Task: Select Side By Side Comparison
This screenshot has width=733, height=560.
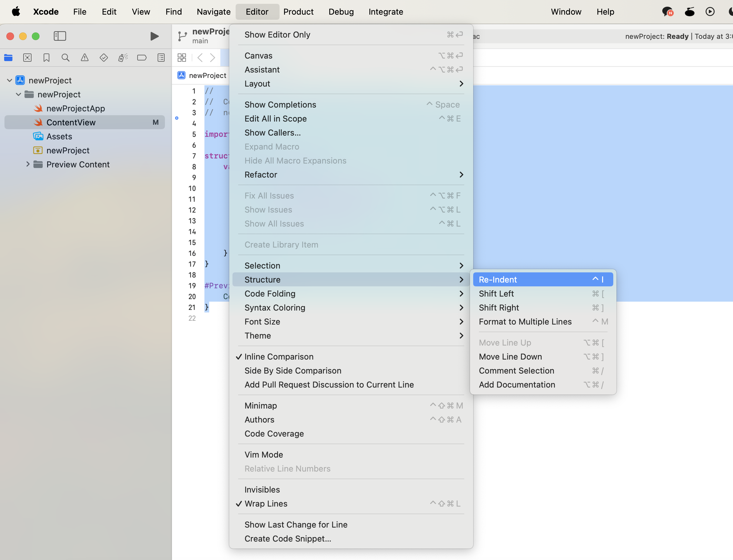Action: (351, 371)
